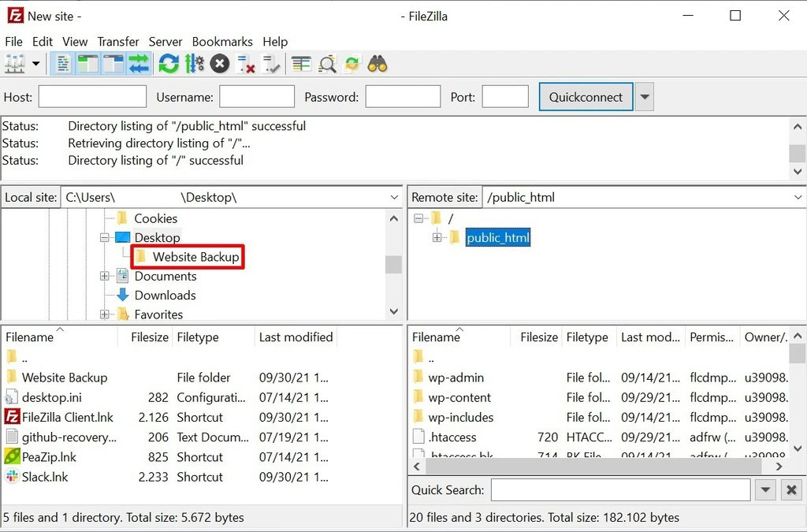Open the file search tool

coord(327,63)
